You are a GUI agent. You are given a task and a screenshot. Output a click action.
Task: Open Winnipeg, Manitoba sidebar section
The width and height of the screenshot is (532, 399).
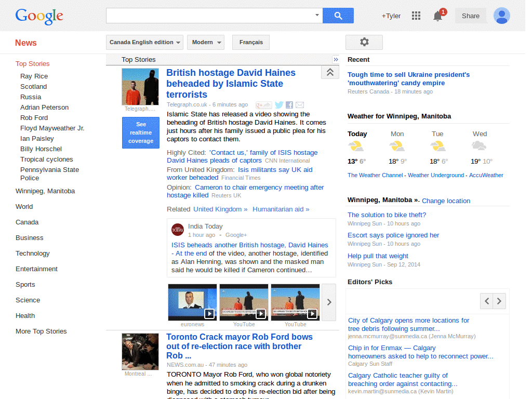coord(45,191)
